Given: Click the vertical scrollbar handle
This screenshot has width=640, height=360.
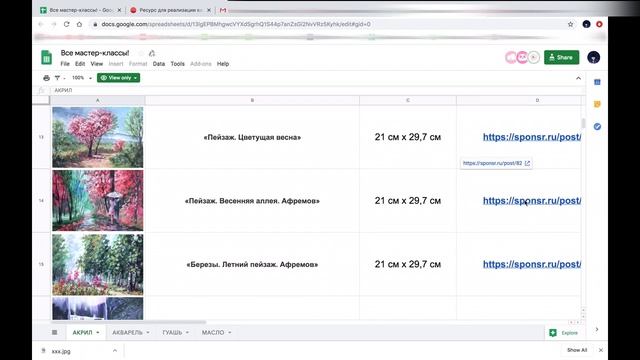Looking at the screenshot, I should (583, 123).
